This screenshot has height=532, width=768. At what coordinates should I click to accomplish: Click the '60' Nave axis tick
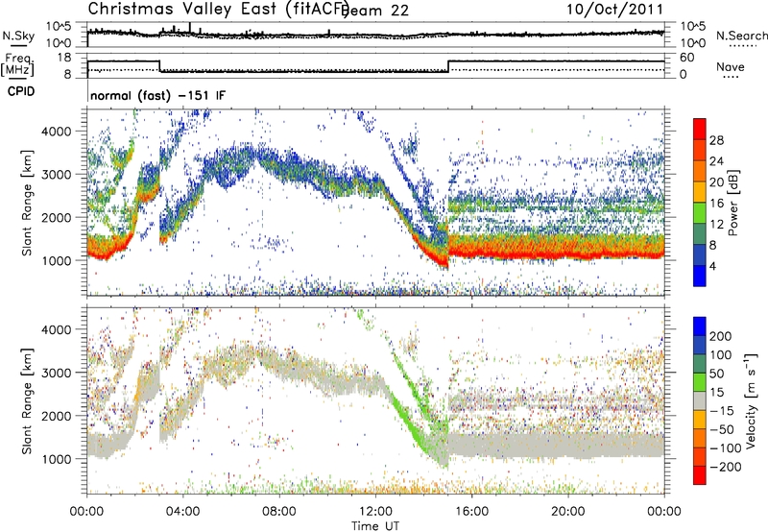pos(686,58)
